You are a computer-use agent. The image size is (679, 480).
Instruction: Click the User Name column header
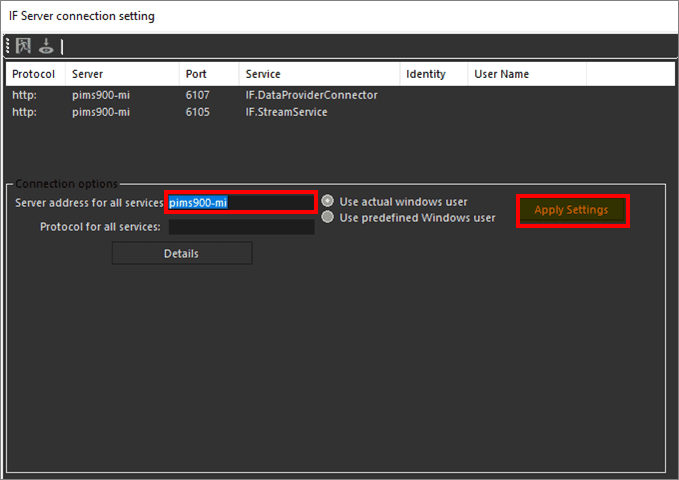(527, 74)
